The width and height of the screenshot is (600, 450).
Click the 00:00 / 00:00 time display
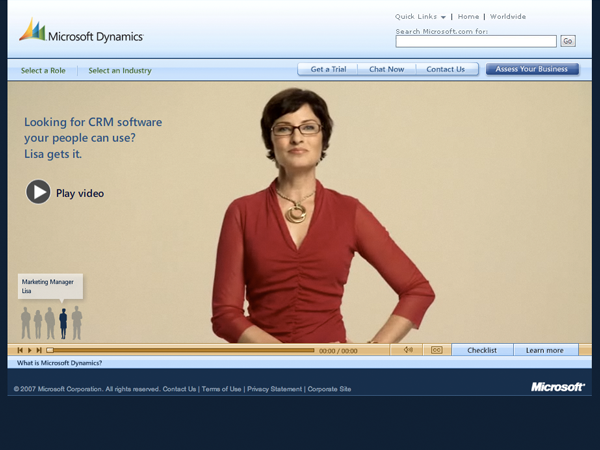pos(338,351)
